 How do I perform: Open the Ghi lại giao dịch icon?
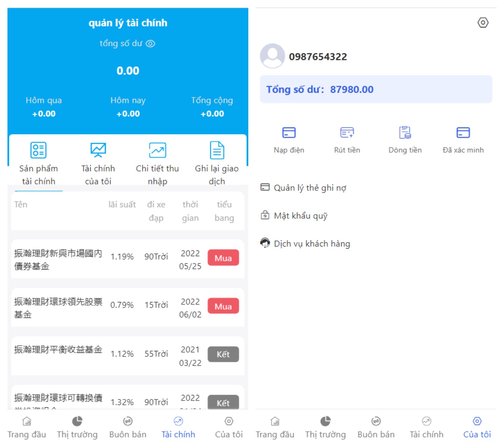tap(217, 150)
